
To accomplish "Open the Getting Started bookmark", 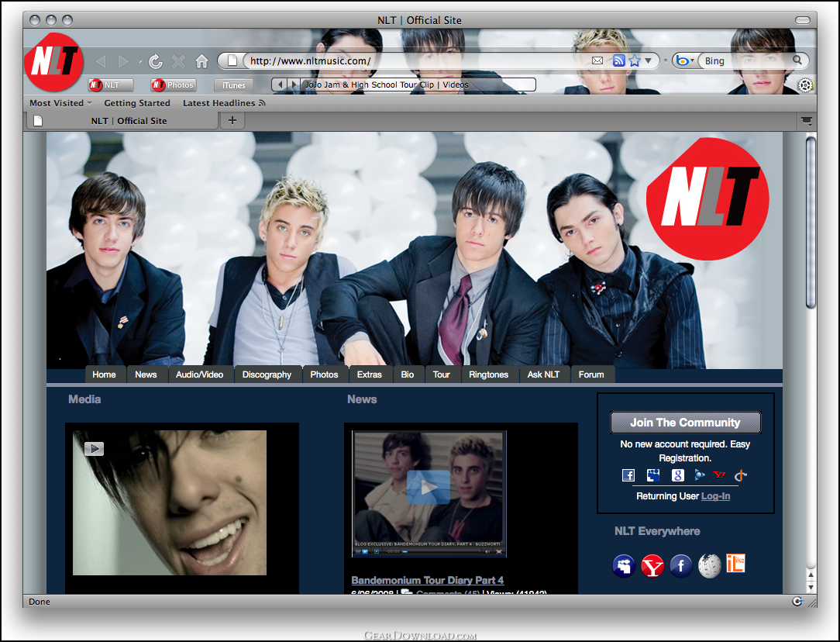I will [x=136, y=103].
